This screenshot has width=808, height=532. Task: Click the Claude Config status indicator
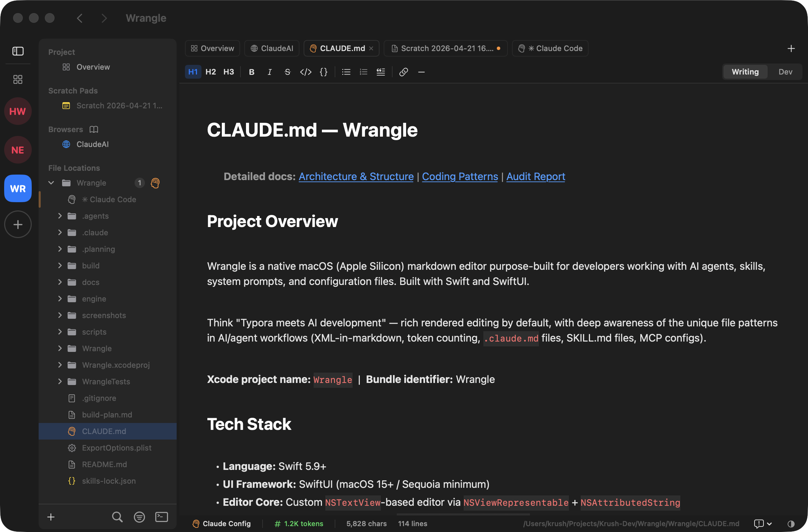(x=221, y=524)
